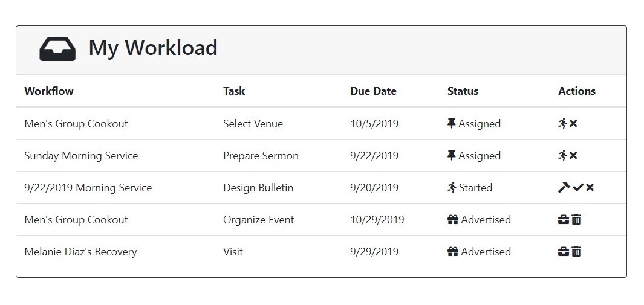Click the Workflow column header

point(49,91)
